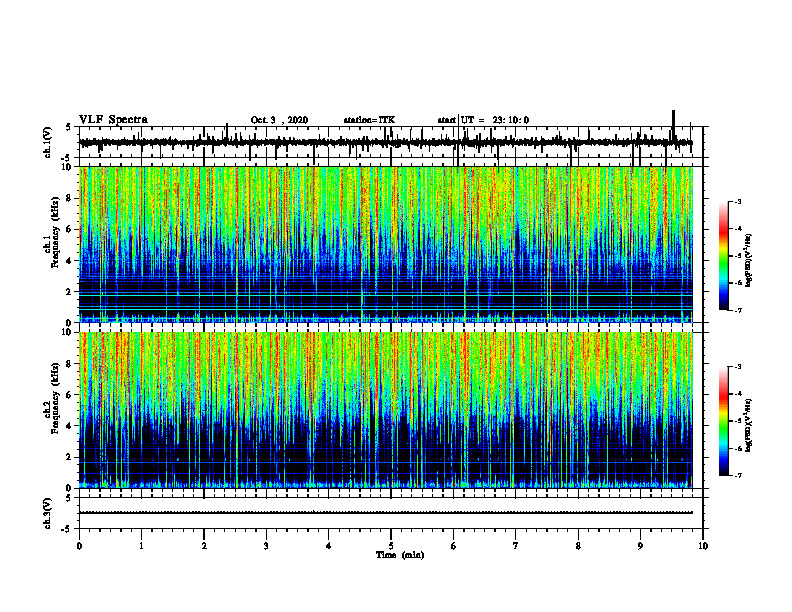This screenshot has height=612, width=792.
Task: Click the start UT "23:10: 0" text
Action: tap(511, 120)
